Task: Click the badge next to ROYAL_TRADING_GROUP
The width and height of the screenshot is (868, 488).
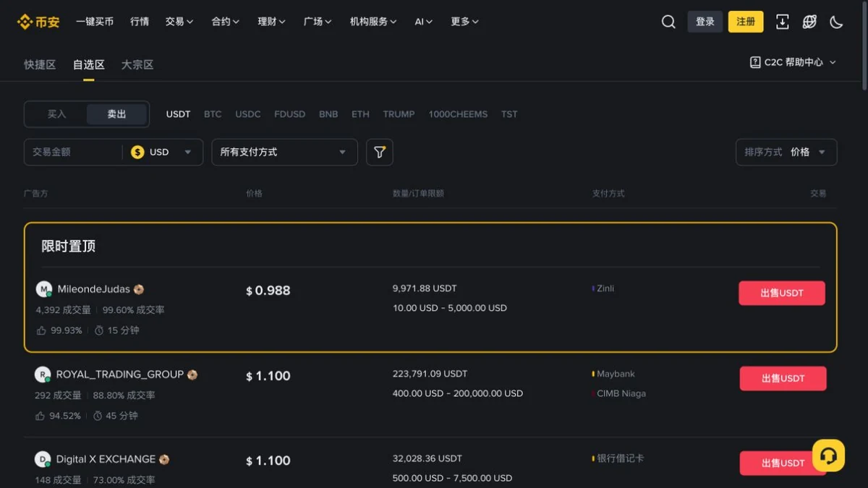Action: click(x=192, y=374)
